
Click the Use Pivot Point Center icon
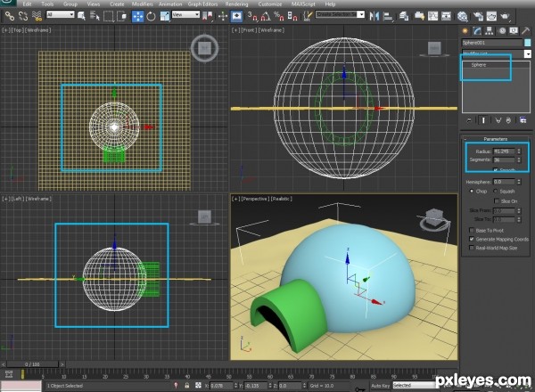[x=207, y=16]
